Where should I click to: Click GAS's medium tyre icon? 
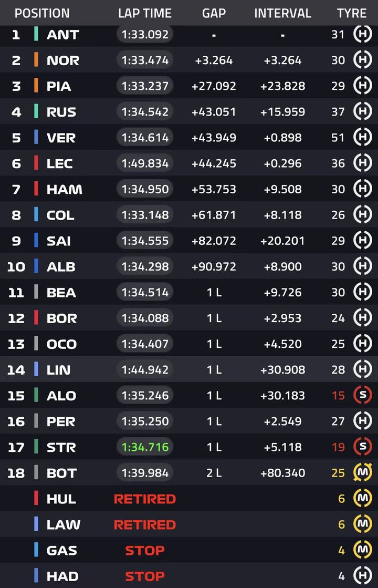(x=363, y=550)
